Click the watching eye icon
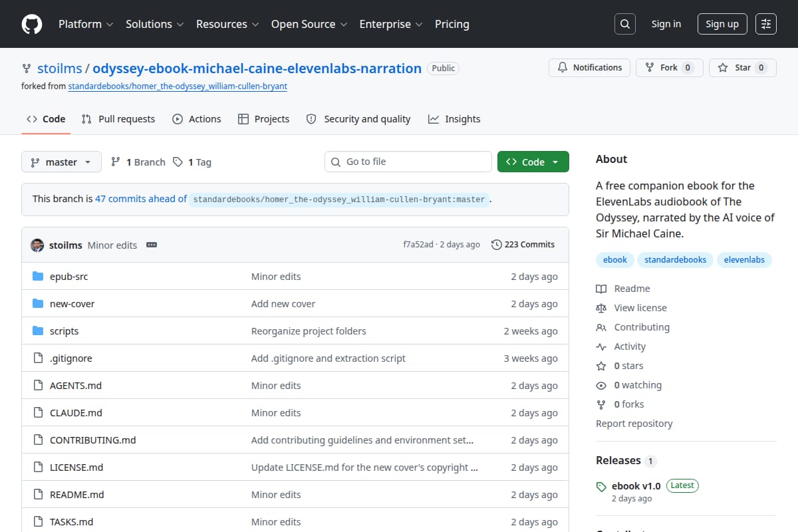The height and width of the screenshot is (532, 798). point(601,385)
